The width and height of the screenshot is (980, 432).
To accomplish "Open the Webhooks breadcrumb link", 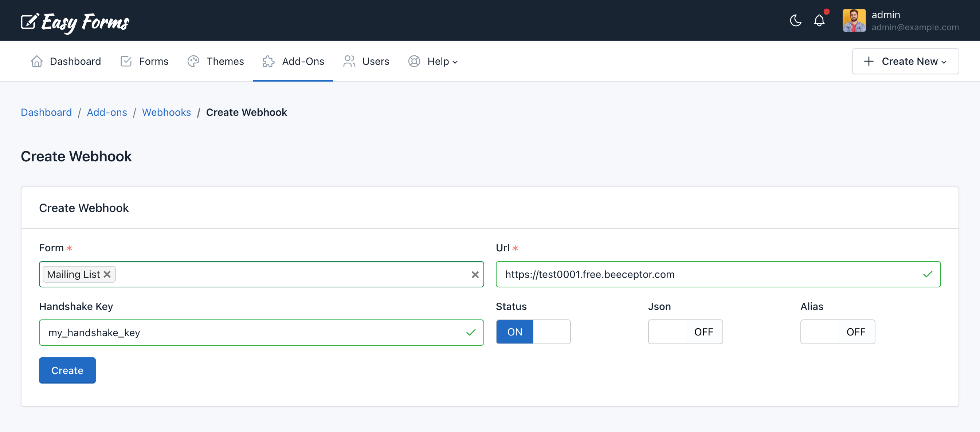I will tap(166, 112).
